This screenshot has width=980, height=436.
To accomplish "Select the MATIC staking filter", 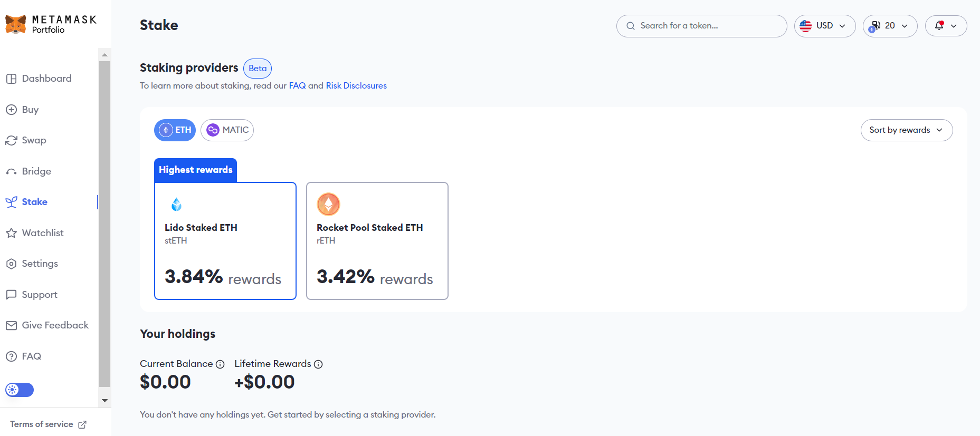I will (227, 130).
